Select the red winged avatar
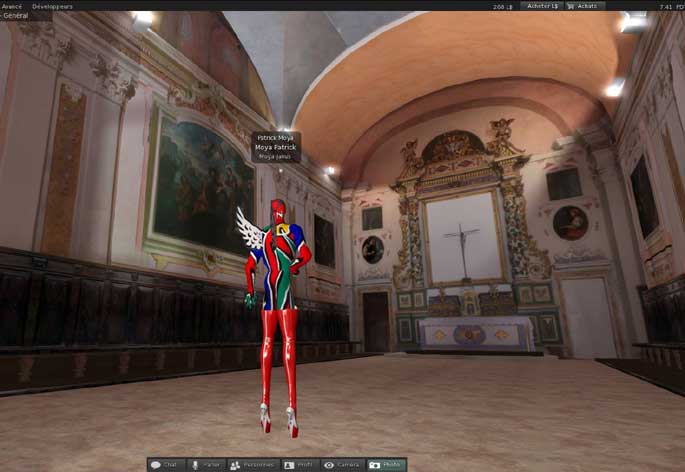This screenshot has width=685, height=472. coord(277,300)
